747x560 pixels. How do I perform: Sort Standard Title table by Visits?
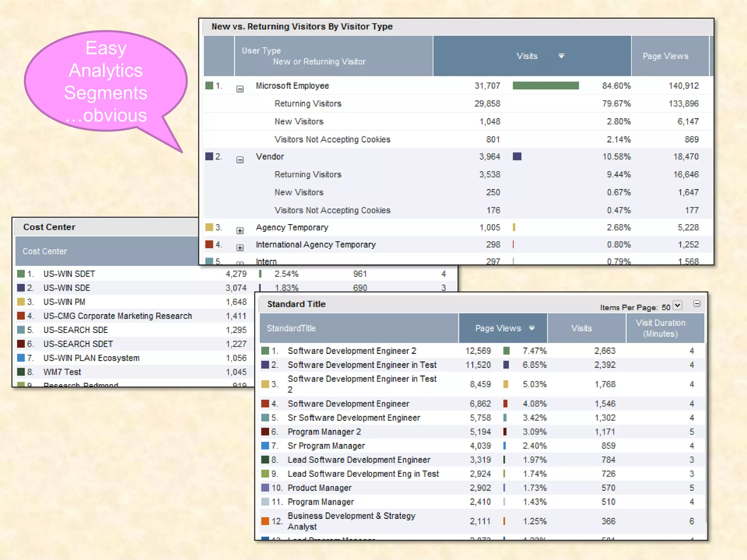(581, 328)
